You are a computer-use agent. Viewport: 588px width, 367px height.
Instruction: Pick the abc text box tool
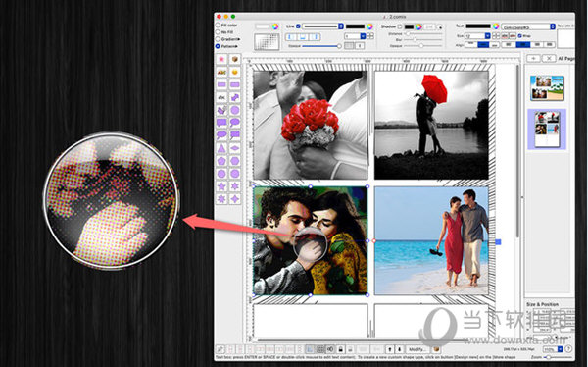click(x=221, y=97)
